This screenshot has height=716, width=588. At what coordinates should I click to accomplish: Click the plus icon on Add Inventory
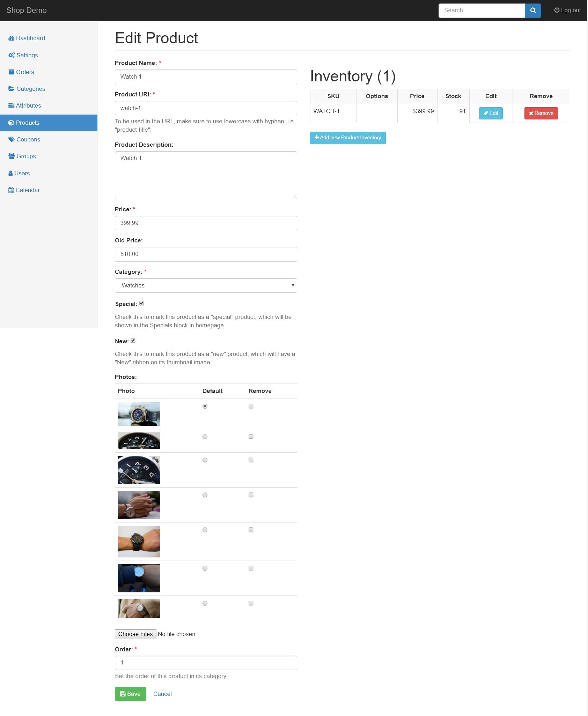point(317,138)
